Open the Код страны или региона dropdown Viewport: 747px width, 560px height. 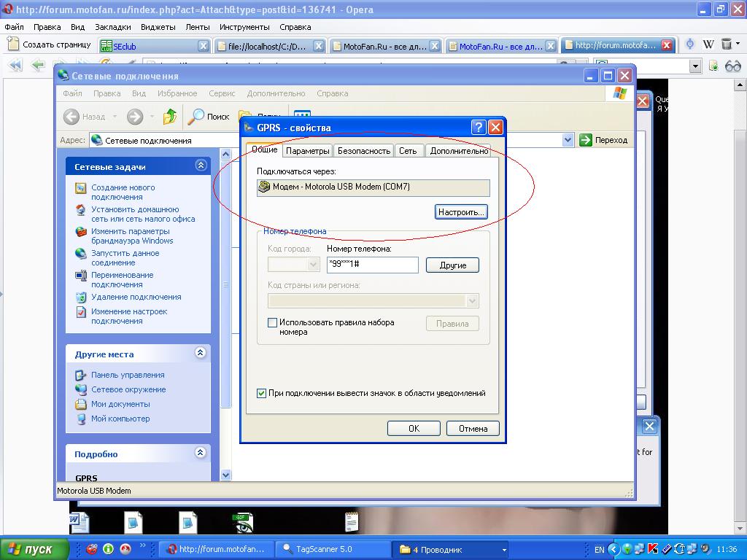coord(472,301)
